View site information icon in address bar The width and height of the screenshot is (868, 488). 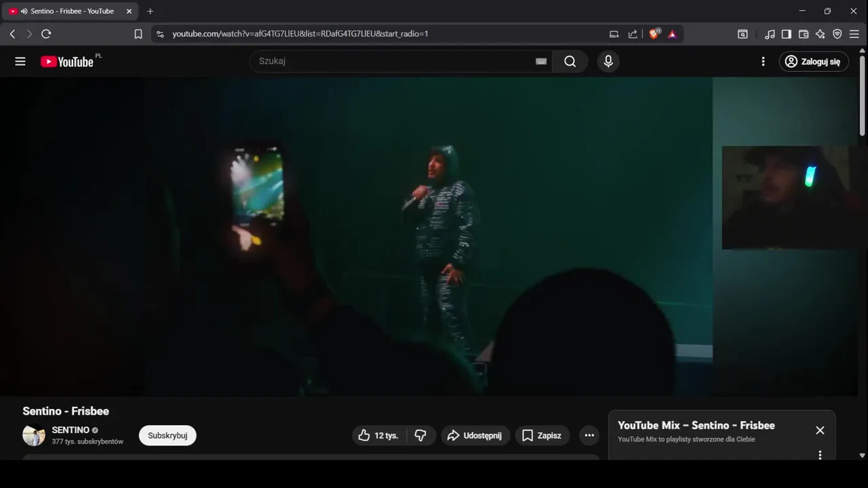pos(160,34)
